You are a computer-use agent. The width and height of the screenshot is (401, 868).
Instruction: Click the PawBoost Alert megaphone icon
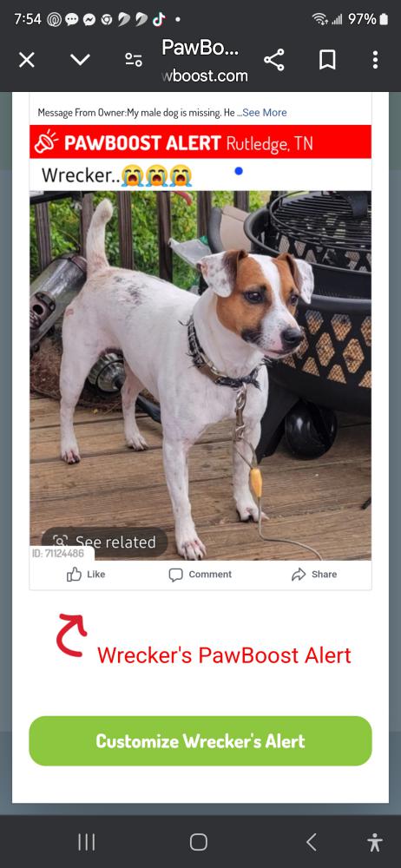tap(47, 141)
